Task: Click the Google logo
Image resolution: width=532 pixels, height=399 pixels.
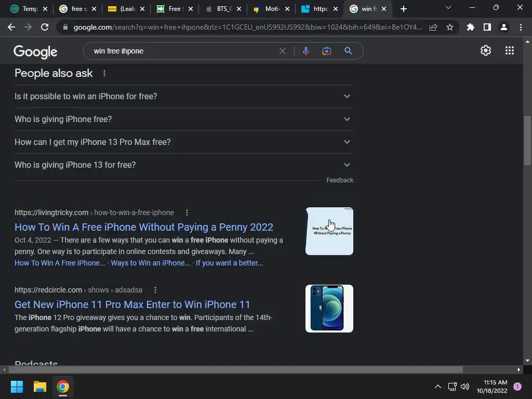Action: click(x=35, y=51)
